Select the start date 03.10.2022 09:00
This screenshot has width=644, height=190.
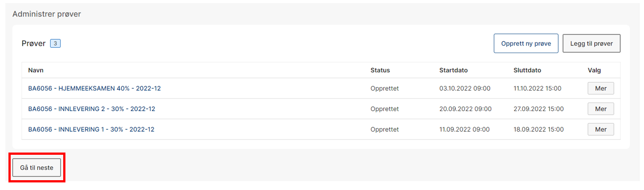[x=465, y=88]
